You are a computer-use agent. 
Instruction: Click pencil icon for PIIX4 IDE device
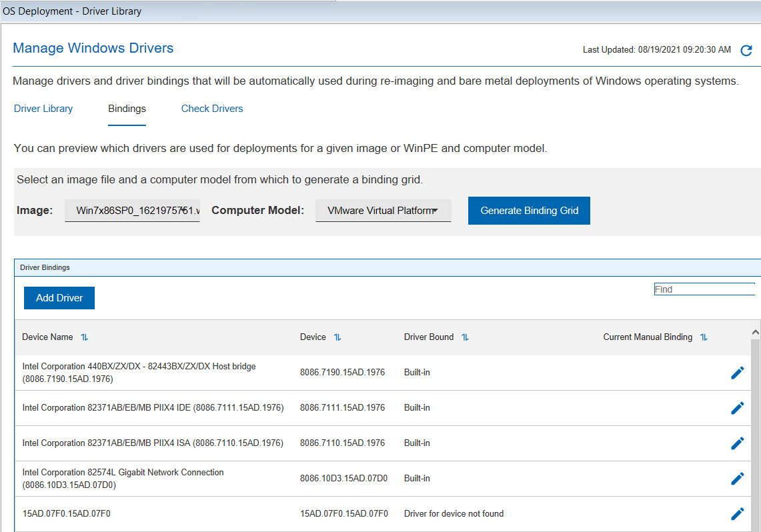[x=737, y=408]
